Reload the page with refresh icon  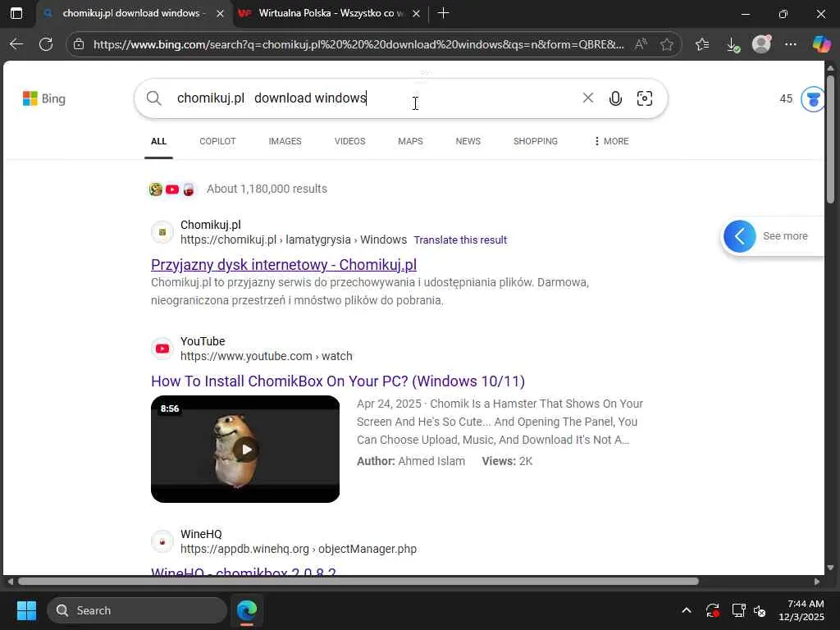[x=46, y=44]
